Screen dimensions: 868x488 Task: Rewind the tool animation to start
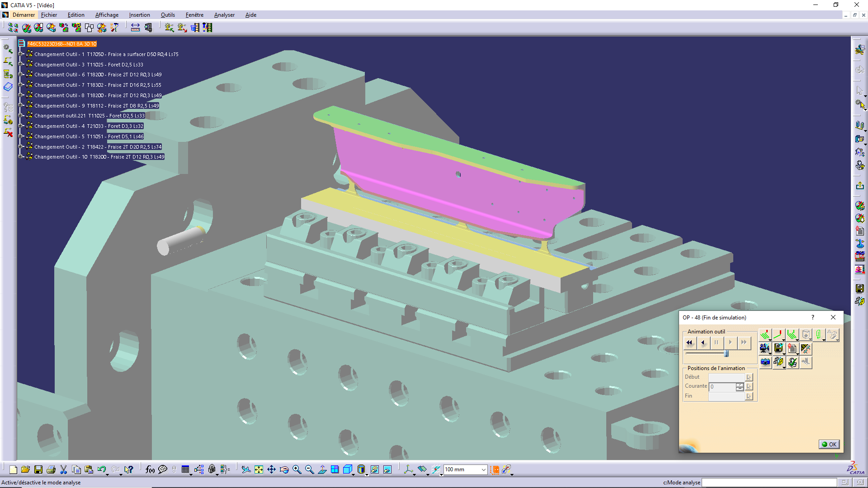pyautogui.click(x=689, y=343)
